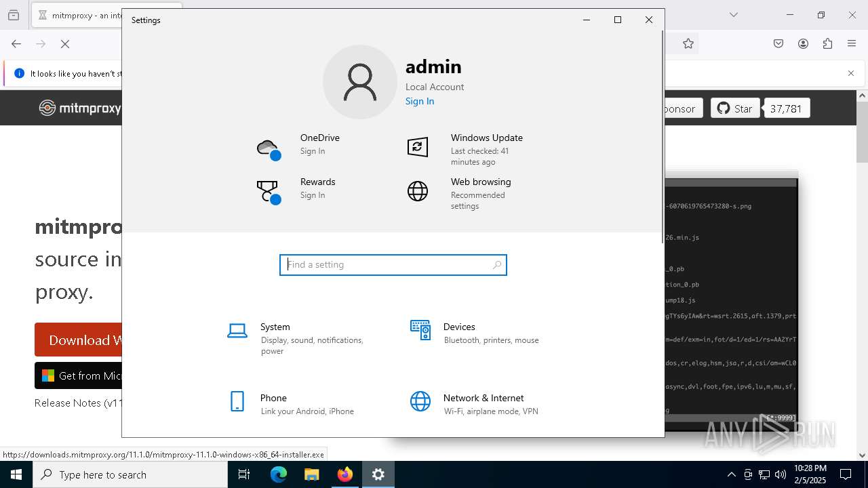Open System display, sound, notifications settings
The image size is (868, 488).
[302, 338]
